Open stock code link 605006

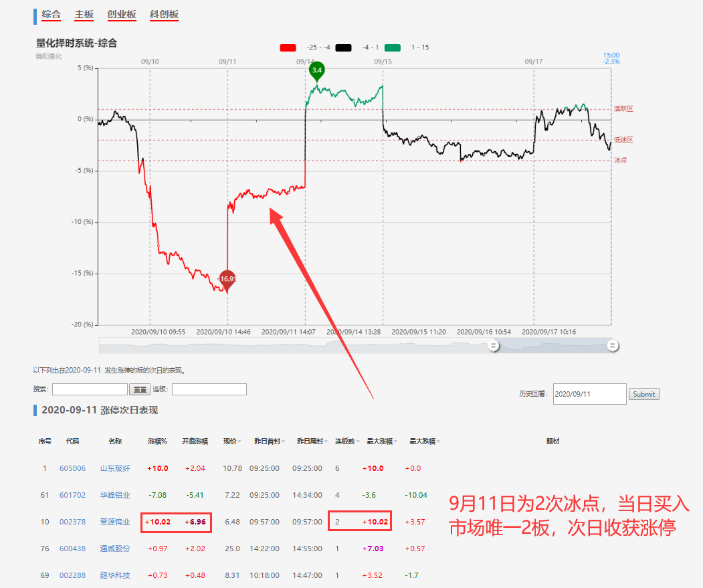click(72, 468)
